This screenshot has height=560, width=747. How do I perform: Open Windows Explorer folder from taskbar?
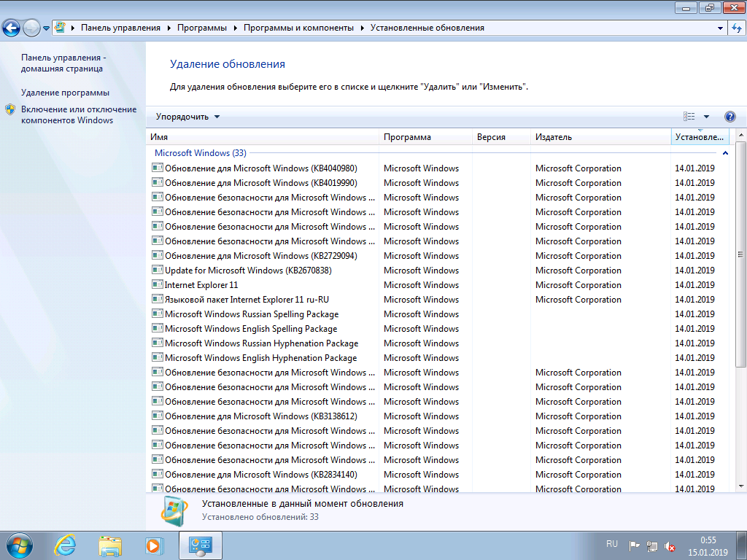click(x=110, y=545)
